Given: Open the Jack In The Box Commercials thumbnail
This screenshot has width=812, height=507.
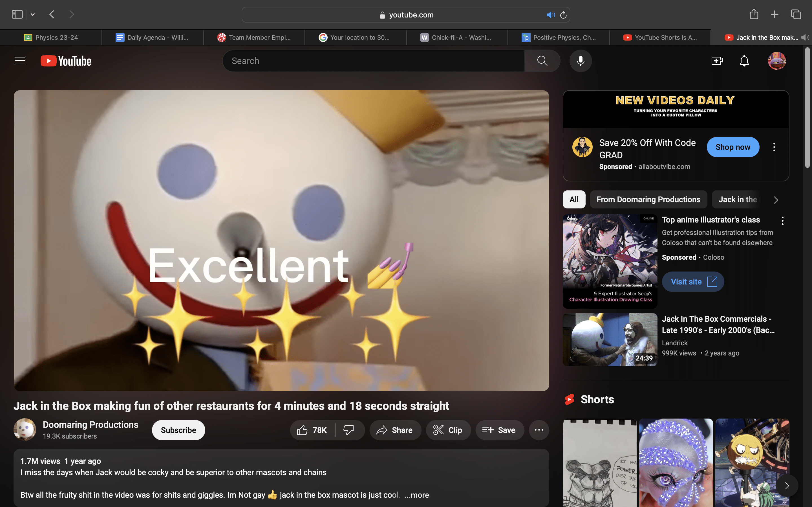Looking at the screenshot, I should (610, 339).
